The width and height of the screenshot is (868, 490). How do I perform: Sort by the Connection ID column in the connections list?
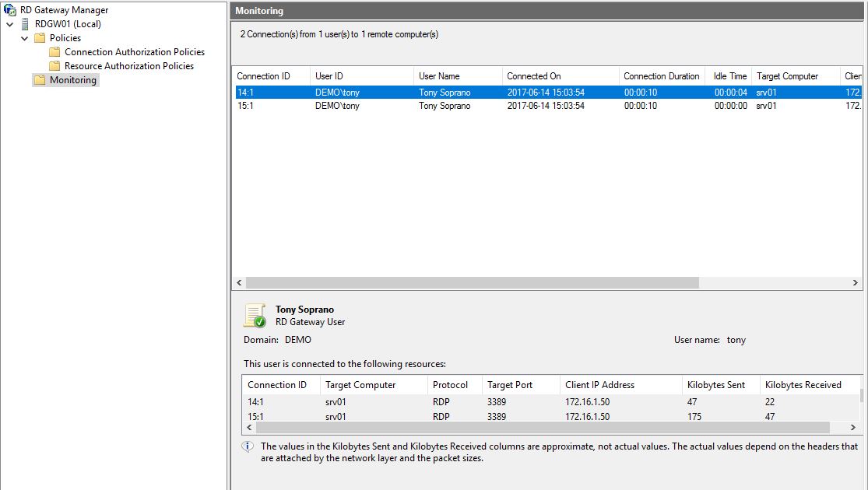tap(271, 76)
